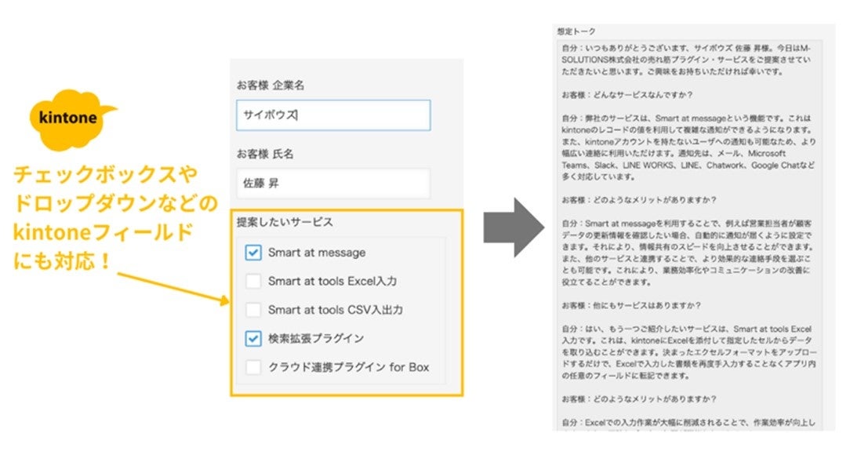The width and height of the screenshot is (868, 455).
Task: Check Smart at tools Excel入力 checkbox
Action: pos(253,281)
